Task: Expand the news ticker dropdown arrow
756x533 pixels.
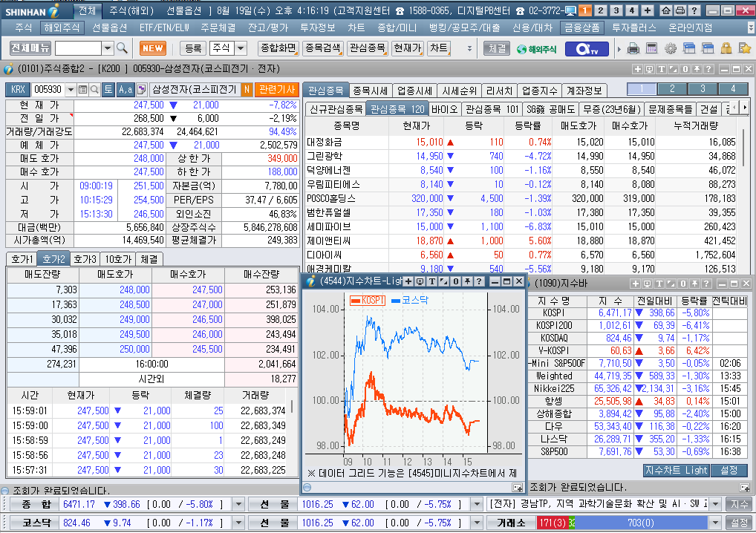Action: coord(715,505)
